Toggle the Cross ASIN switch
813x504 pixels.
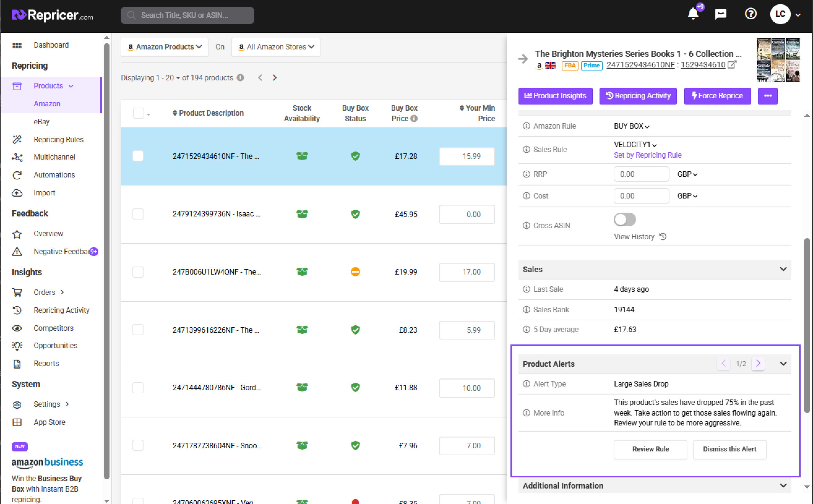[x=625, y=220]
